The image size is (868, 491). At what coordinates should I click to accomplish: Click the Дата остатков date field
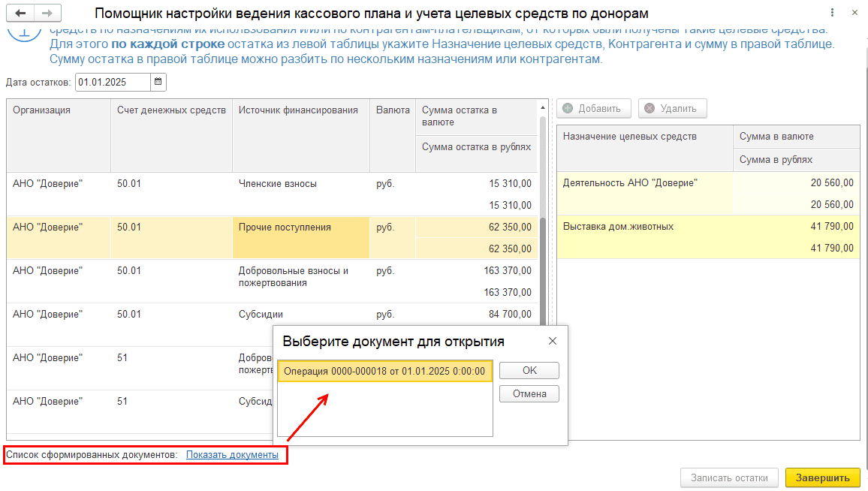coord(112,82)
